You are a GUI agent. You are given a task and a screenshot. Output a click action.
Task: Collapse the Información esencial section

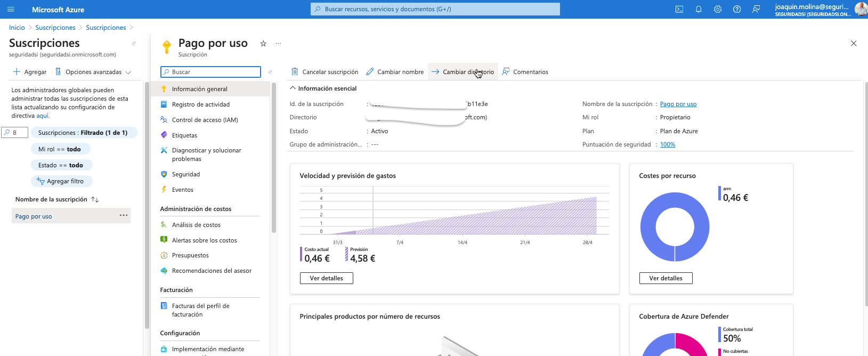click(293, 88)
